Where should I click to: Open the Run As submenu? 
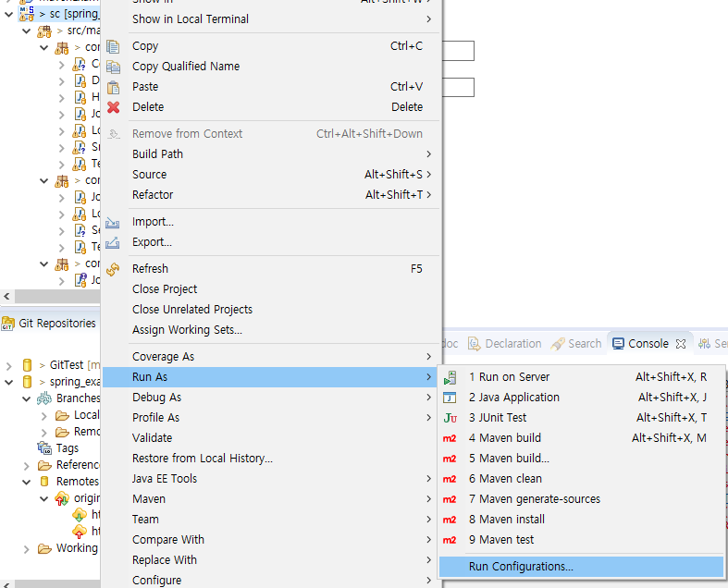click(x=270, y=377)
